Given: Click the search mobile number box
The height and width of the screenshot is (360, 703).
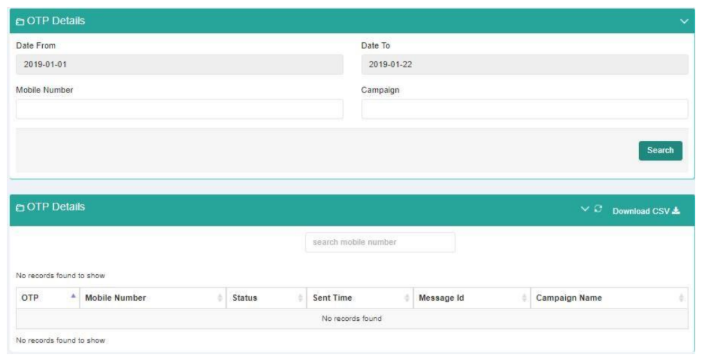Looking at the screenshot, I should [x=380, y=242].
